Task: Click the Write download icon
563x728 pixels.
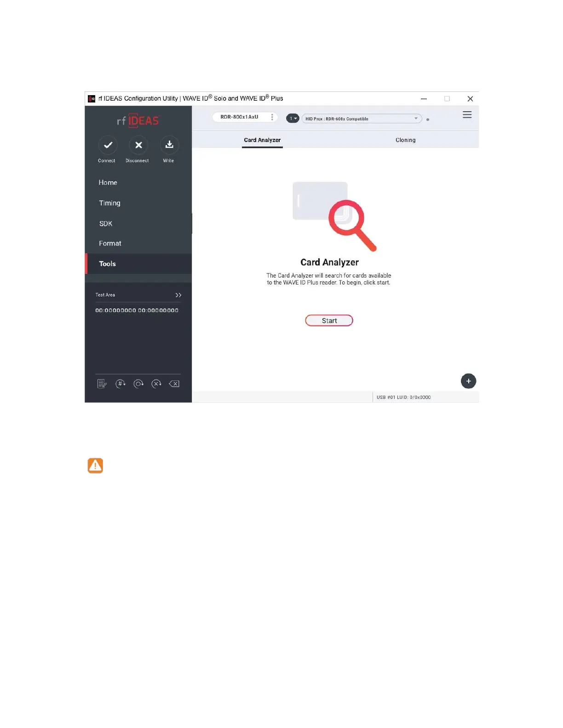Action: (x=169, y=145)
